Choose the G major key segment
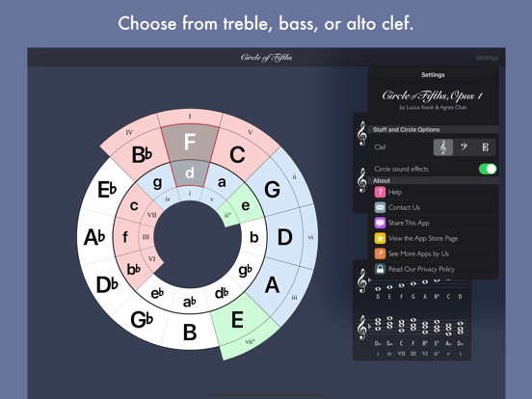The height and width of the screenshot is (399, 532). (x=275, y=188)
